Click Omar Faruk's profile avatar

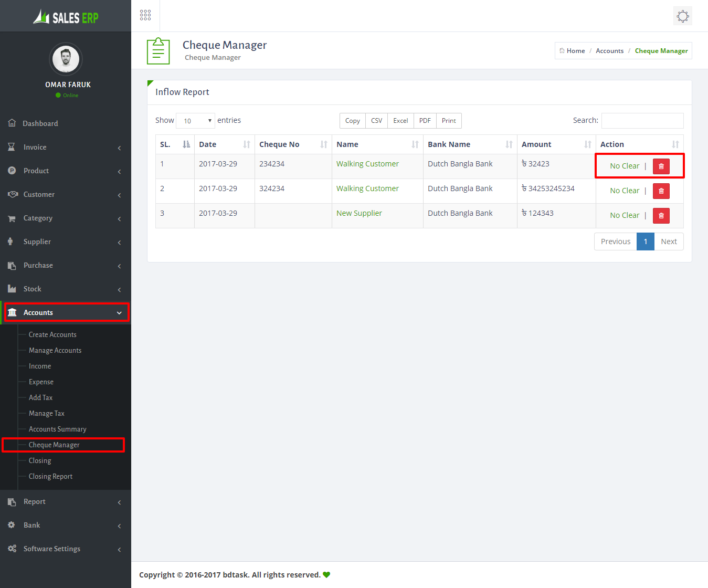66,59
